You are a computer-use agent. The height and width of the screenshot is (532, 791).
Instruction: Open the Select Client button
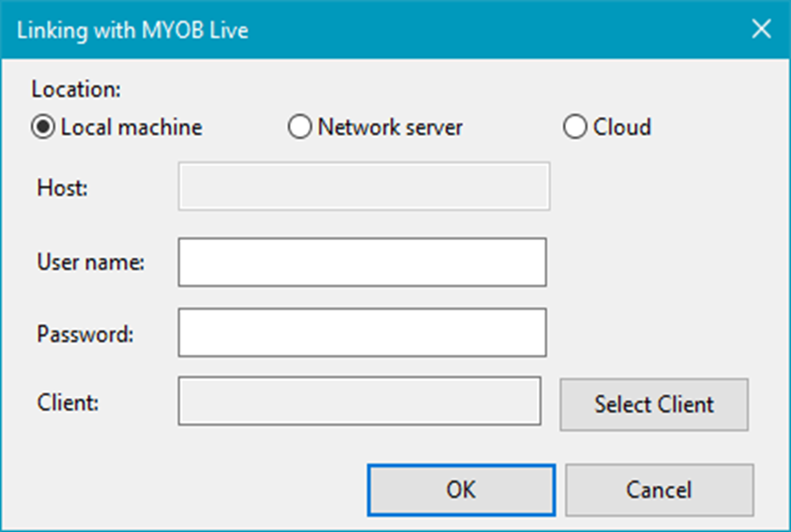click(654, 404)
